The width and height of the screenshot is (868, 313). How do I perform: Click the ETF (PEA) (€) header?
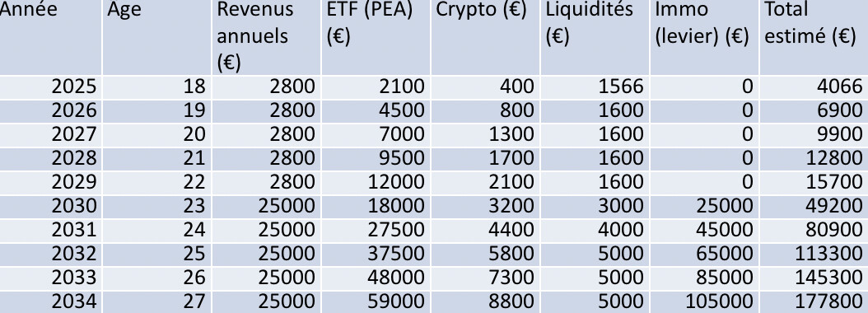(x=376, y=37)
